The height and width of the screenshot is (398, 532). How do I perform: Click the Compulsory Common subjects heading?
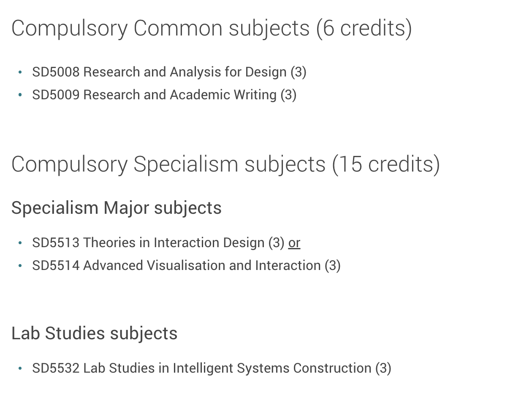[212, 28]
